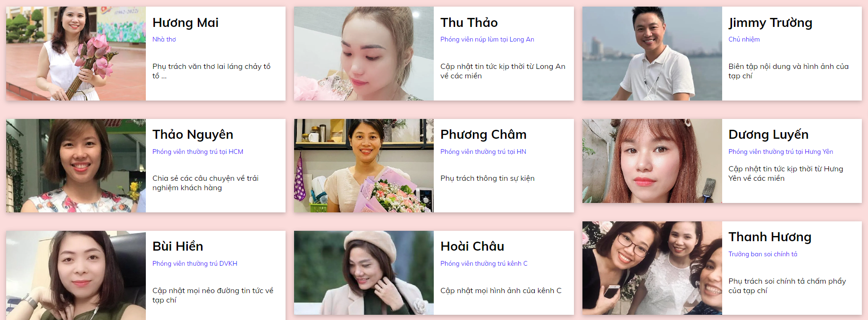Click the Hương Mai name heading
This screenshot has width=868, height=320.
pyautogui.click(x=185, y=23)
